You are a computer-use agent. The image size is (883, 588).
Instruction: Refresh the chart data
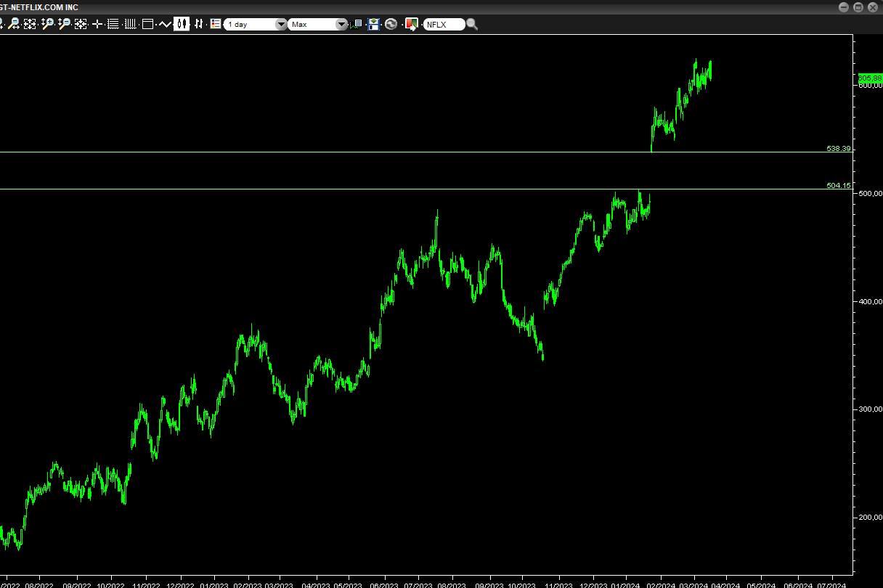click(x=391, y=24)
